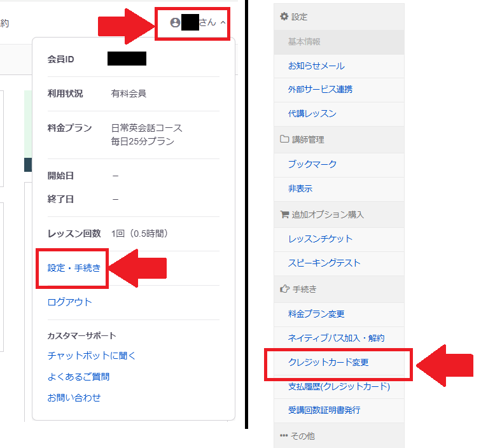Click the folder icon beside 講師管理
Viewport: 481px width, 448px height.
coord(284,139)
